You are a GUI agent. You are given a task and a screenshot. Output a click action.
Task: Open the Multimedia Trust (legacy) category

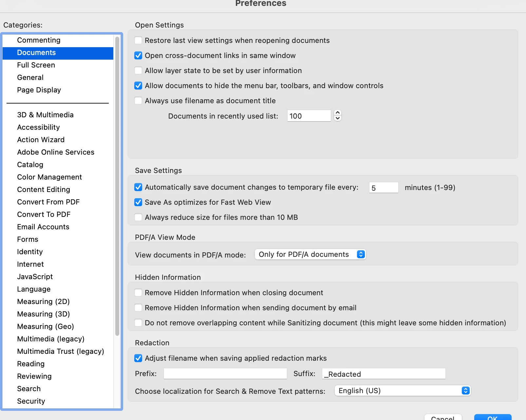click(58, 351)
